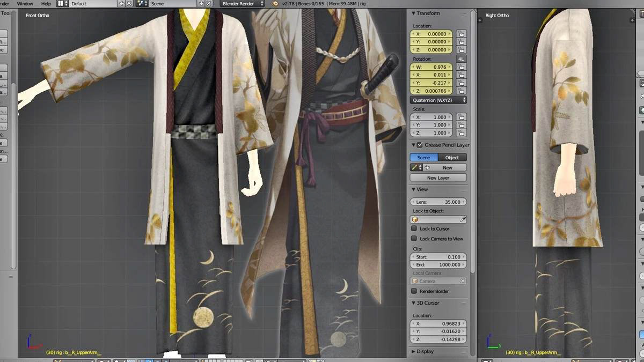Click Front Ortho rig b_R_UpperArm_ label
Viewport: 644px width, 362px height.
pyautogui.click(x=74, y=352)
